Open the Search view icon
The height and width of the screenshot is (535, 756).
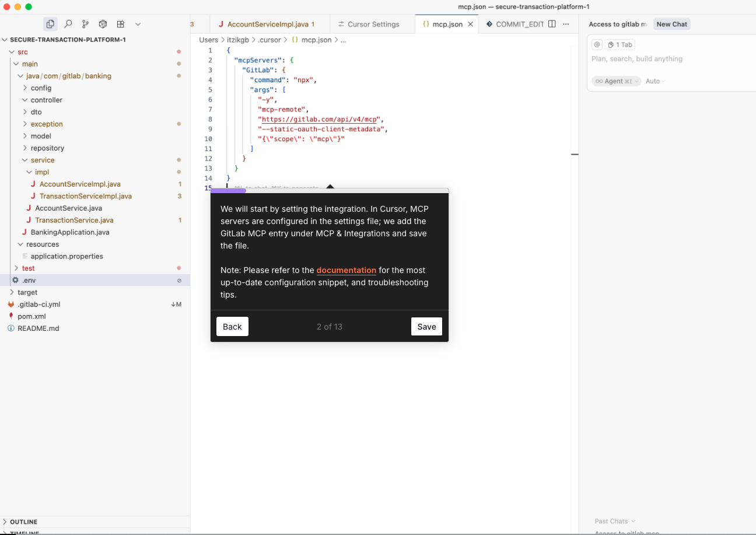[x=68, y=24]
